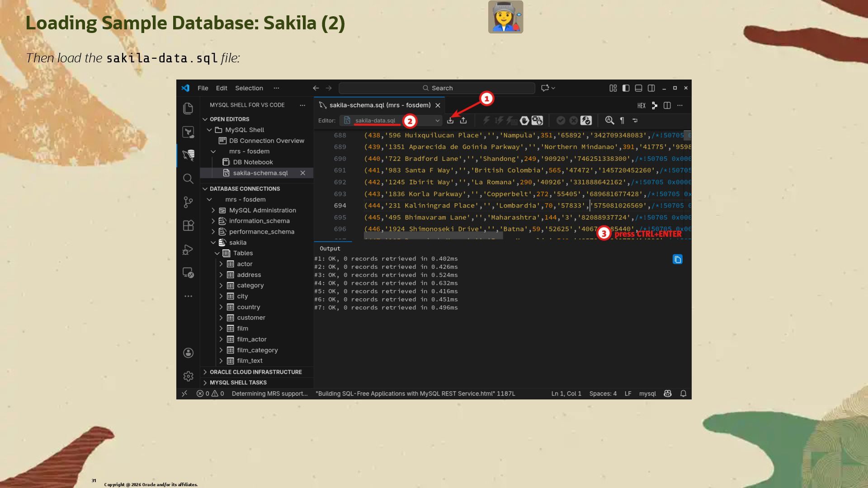Open Source Control activity bar icon
The image size is (868, 488).
pyautogui.click(x=188, y=202)
